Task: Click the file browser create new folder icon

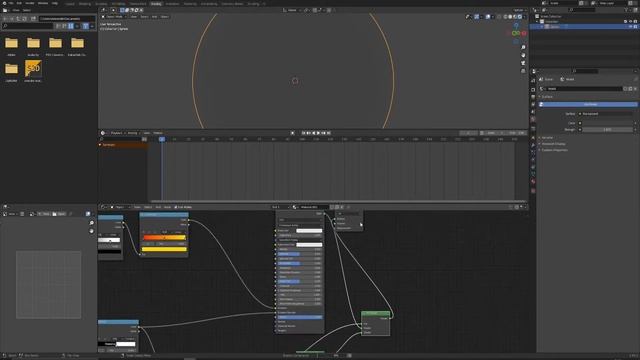Action: (33, 19)
